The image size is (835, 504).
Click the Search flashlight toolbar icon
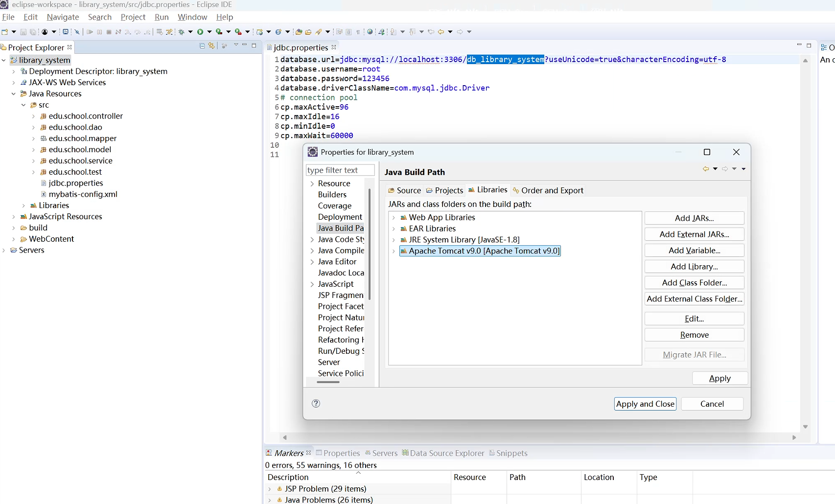319,32
